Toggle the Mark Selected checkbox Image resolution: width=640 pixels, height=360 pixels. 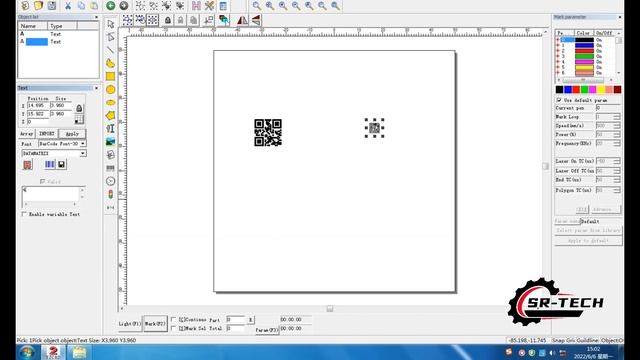point(173,328)
